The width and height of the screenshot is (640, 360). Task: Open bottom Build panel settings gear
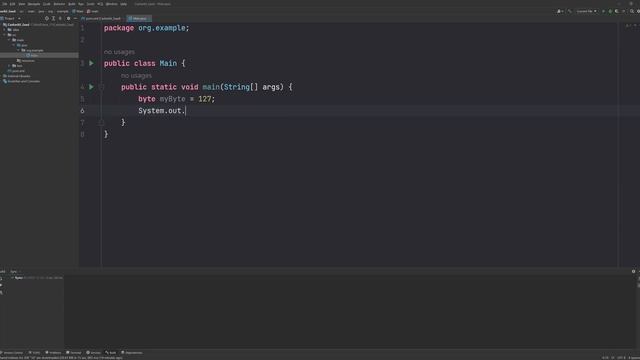tap(633, 271)
